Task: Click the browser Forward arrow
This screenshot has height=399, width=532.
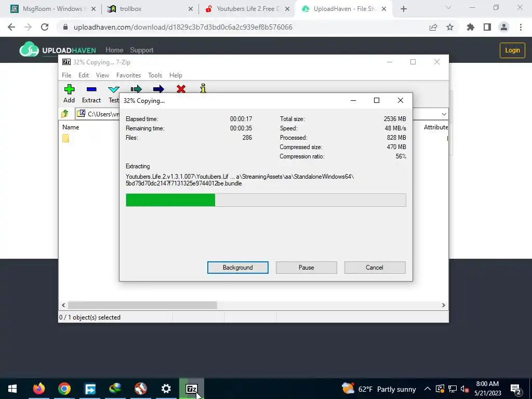Action: click(28, 27)
